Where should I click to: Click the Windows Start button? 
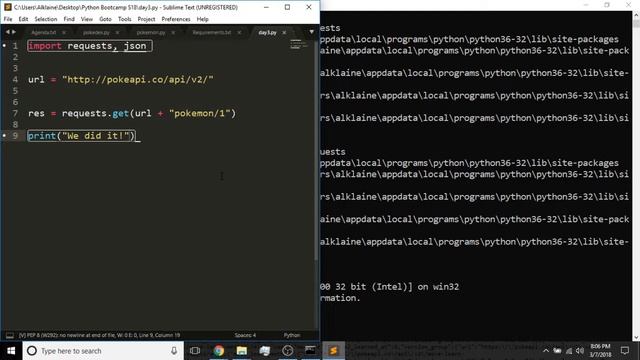(11, 351)
